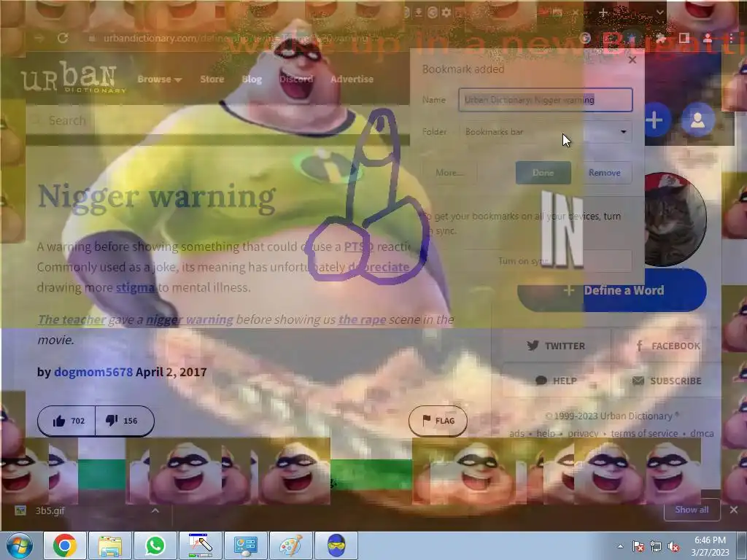Screen dimensions: 747x560
Task: Show hidden system tray icons
Action: pyautogui.click(x=620, y=546)
